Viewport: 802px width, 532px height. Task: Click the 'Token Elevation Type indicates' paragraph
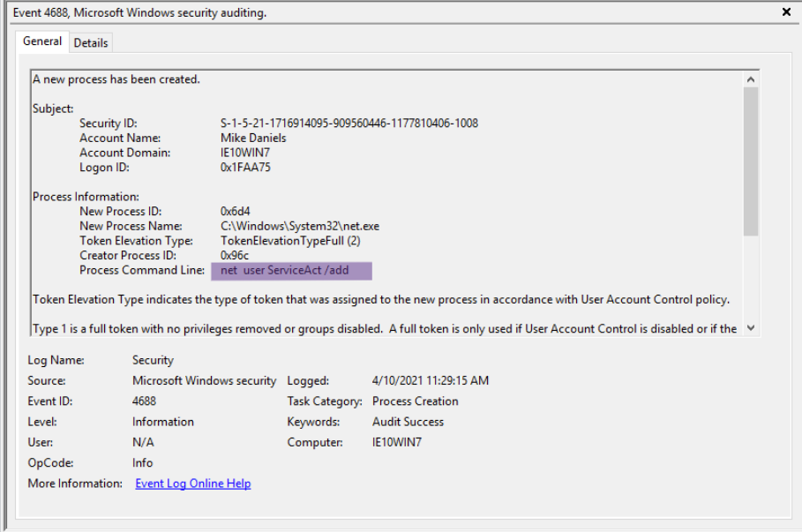click(381, 300)
